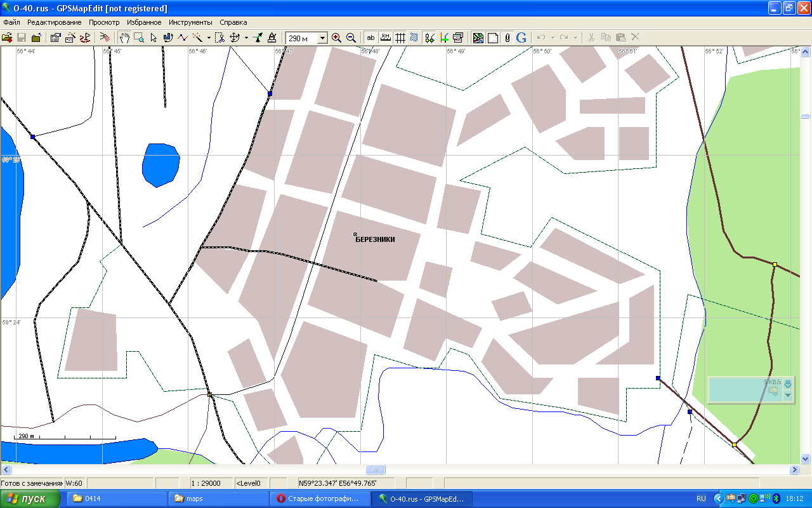Image resolution: width=812 pixels, height=508 pixels.
Task: Click the horizontal scrollbar thumb
Action: [x=375, y=469]
